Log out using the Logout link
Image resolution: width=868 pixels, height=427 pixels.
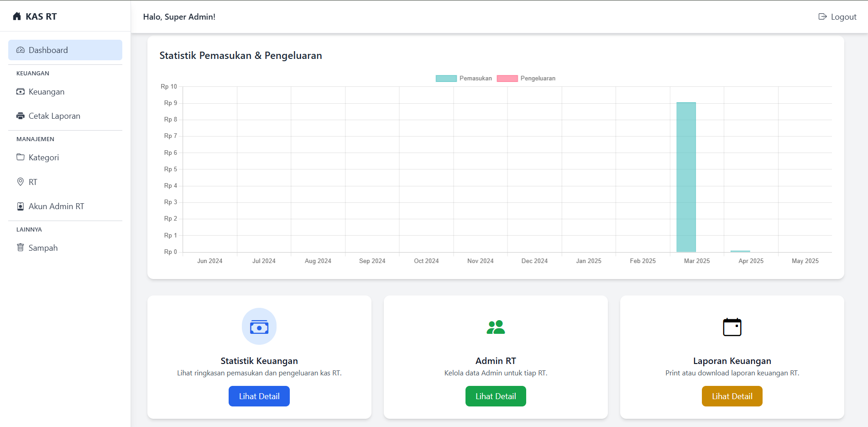coord(837,17)
